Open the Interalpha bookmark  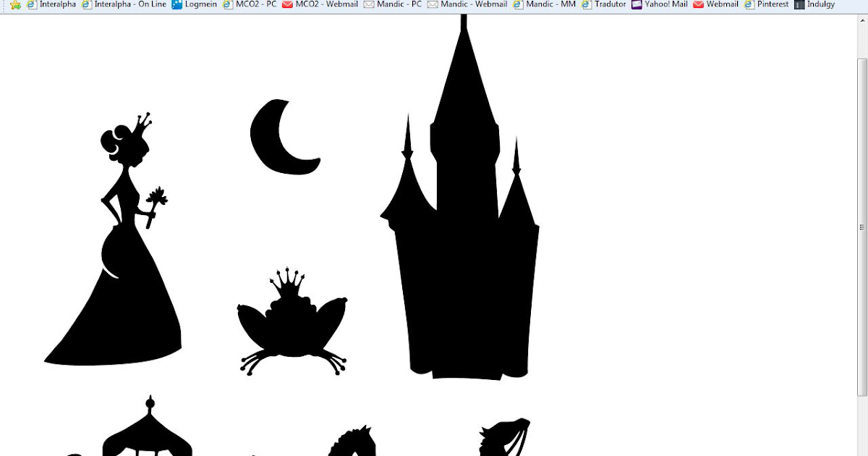point(51,4)
